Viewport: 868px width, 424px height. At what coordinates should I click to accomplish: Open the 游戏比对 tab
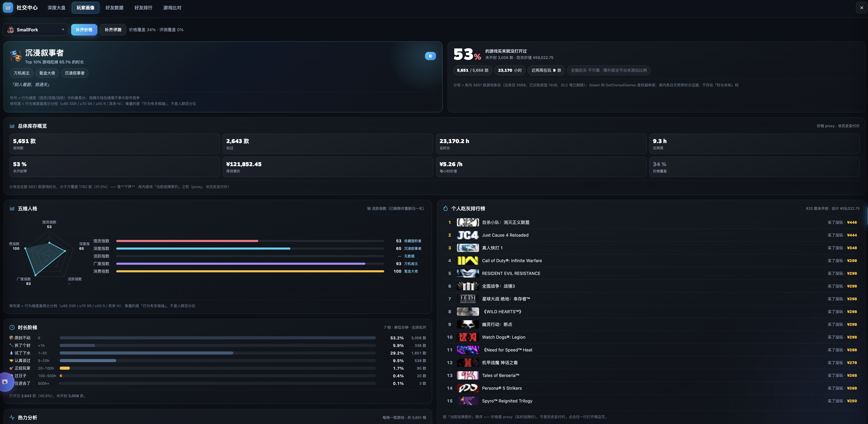pyautogui.click(x=172, y=8)
